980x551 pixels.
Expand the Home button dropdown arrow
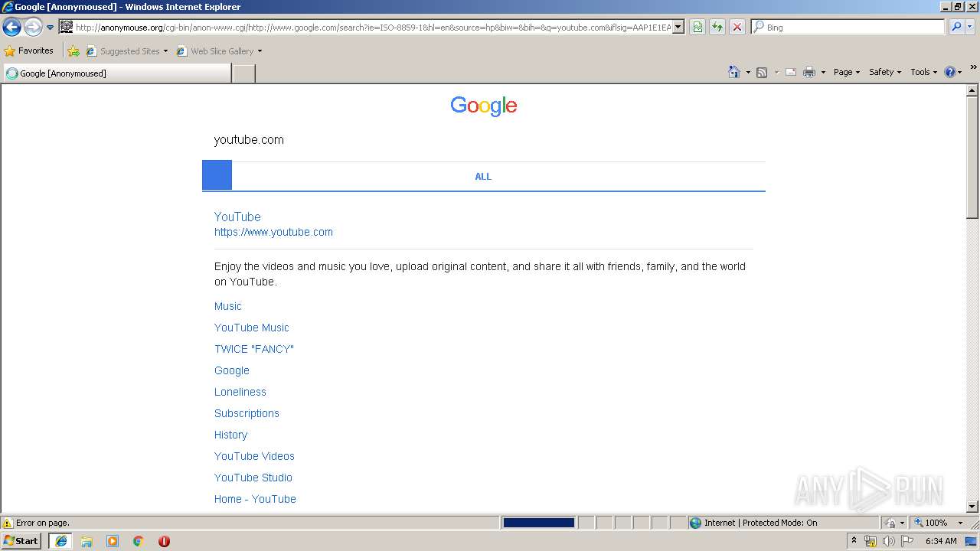(748, 72)
